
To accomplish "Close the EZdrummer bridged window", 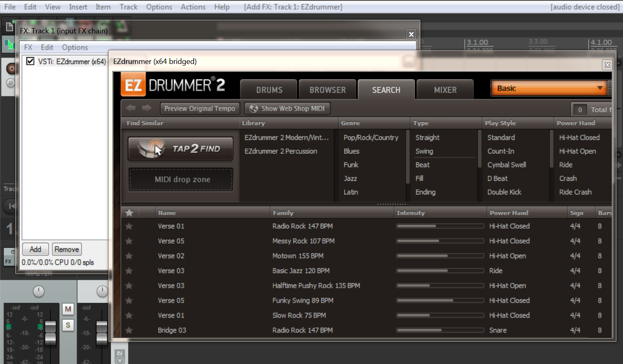I will 607,65.
